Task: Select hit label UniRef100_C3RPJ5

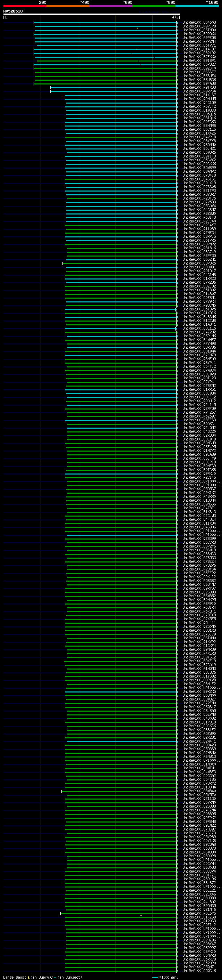Action: pos(199,237)
